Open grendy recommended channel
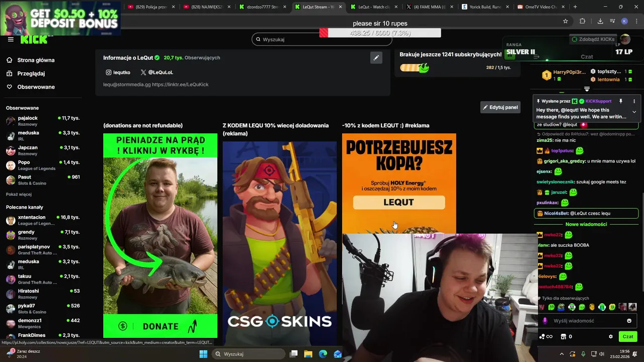This screenshot has height=362, width=644. click(x=43, y=235)
